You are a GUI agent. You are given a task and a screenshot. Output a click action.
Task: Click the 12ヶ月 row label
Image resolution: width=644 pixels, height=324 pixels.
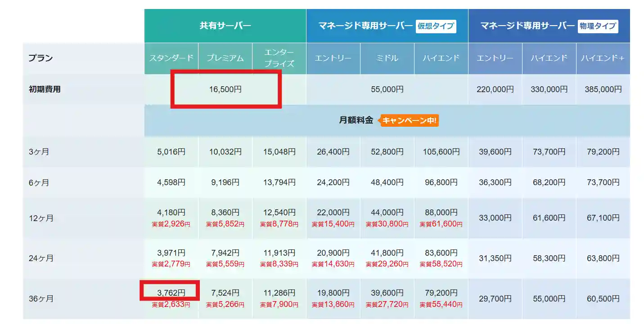point(41,218)
